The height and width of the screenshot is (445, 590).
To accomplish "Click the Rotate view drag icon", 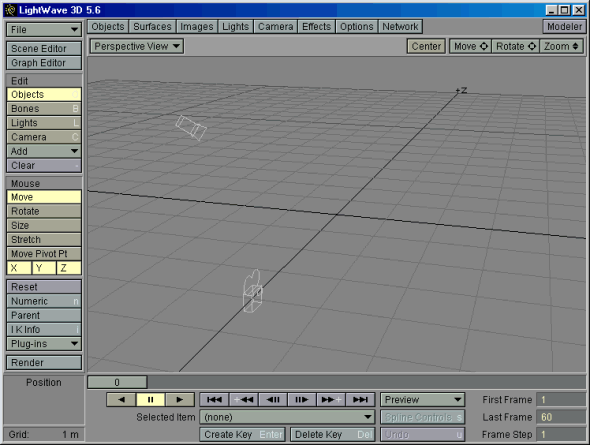I will [532, 46].
